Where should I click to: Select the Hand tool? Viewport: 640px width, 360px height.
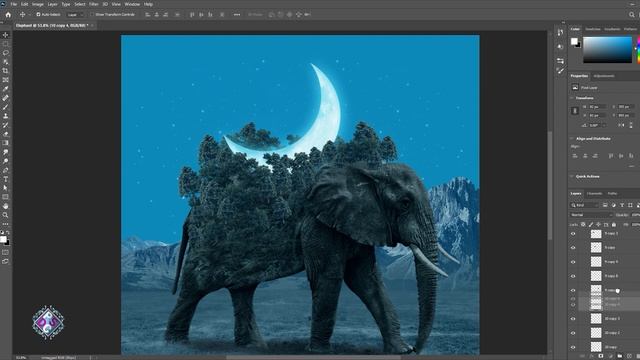pyautogui.click(x=5, y=206)
